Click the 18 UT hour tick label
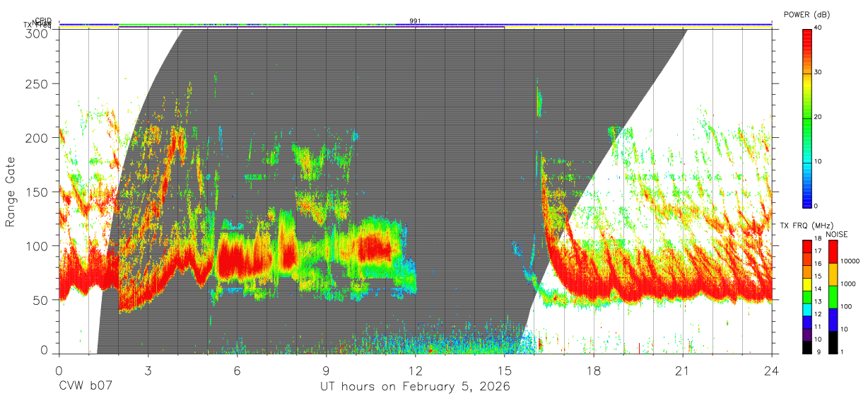868x401 pixels. [x=593, y=369]
